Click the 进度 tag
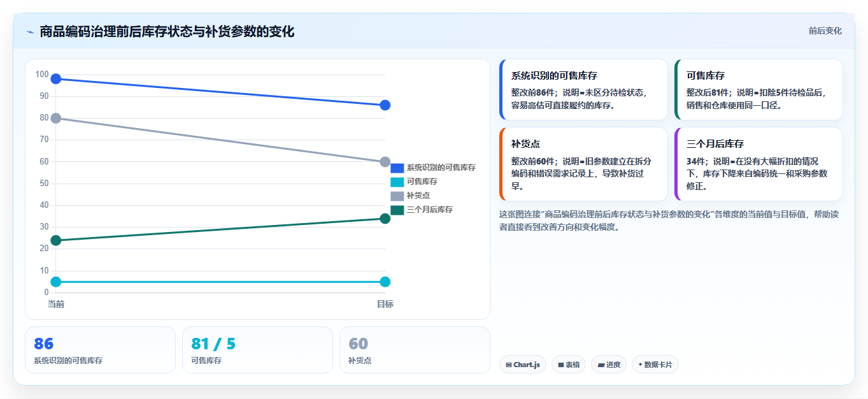Screen dimensions: 868x399 tap(609, 365)
